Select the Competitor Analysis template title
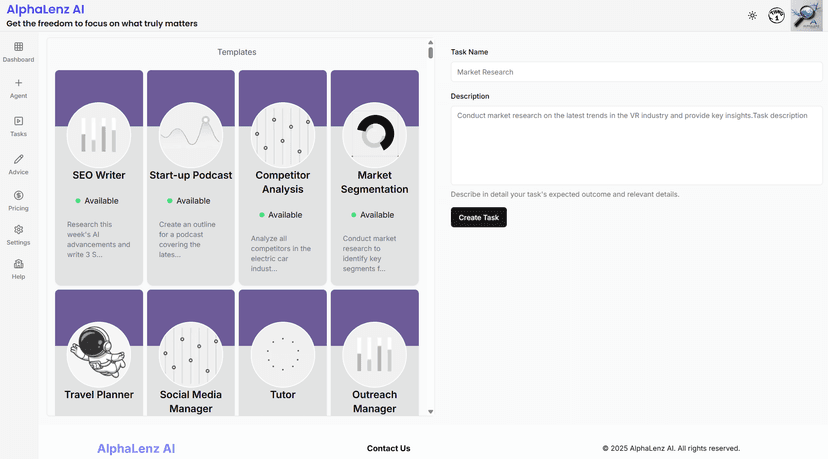The image size is (828, 459). tap(283, 182)
